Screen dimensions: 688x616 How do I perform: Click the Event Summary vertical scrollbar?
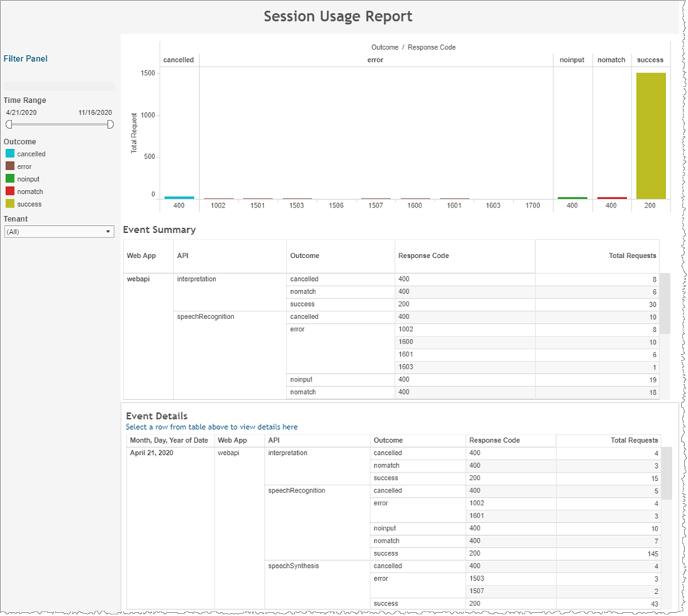click(x=664, y=303)
